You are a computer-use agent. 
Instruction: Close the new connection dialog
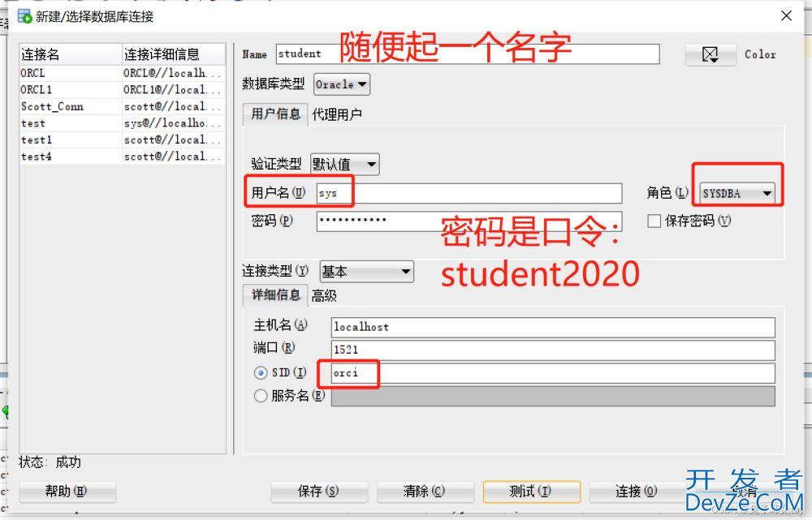786,16
